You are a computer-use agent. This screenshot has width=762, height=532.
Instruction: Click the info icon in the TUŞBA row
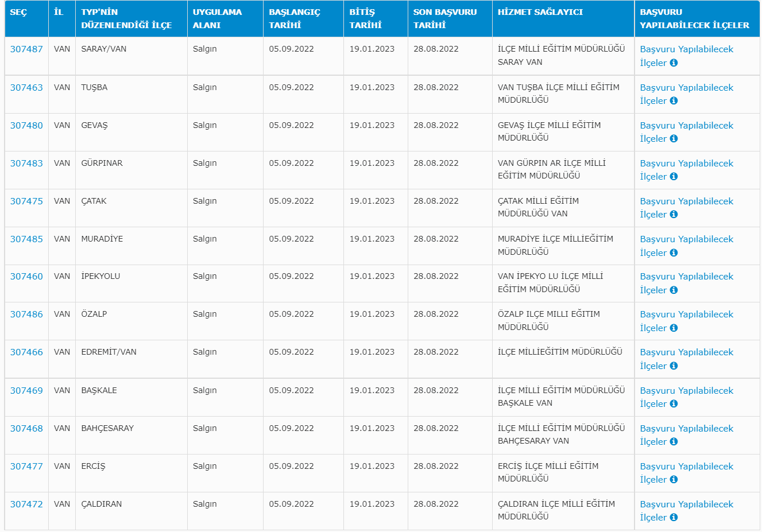(x=674, y=101)
